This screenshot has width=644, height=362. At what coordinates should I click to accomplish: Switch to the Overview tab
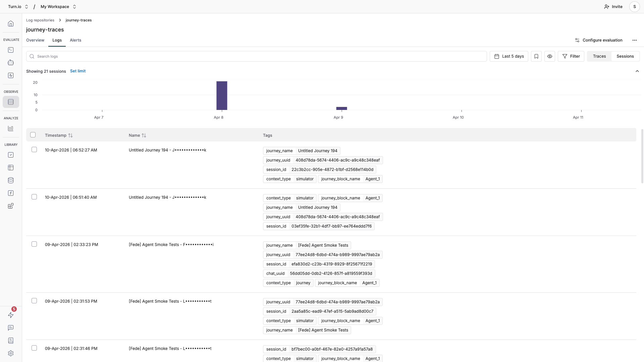[35, 40]
